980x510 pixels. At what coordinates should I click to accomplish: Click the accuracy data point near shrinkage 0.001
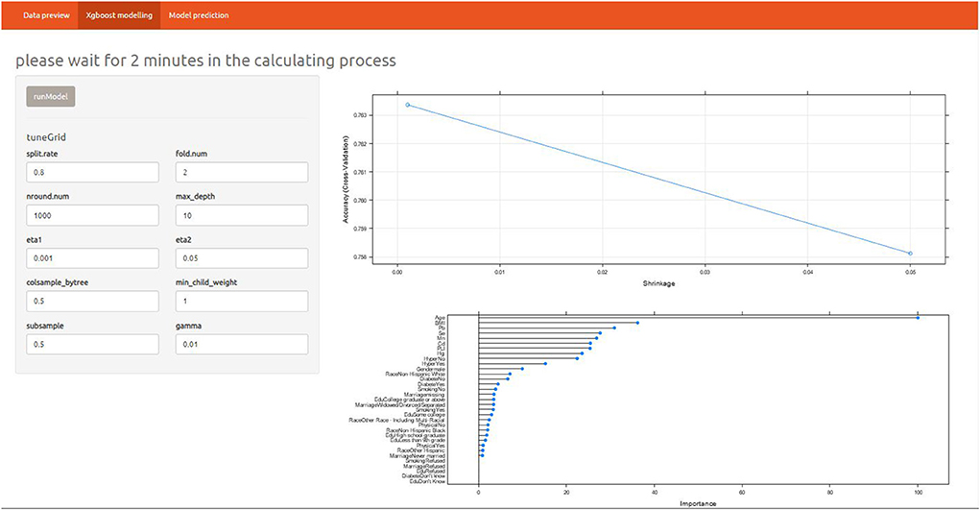coord(408,105)
